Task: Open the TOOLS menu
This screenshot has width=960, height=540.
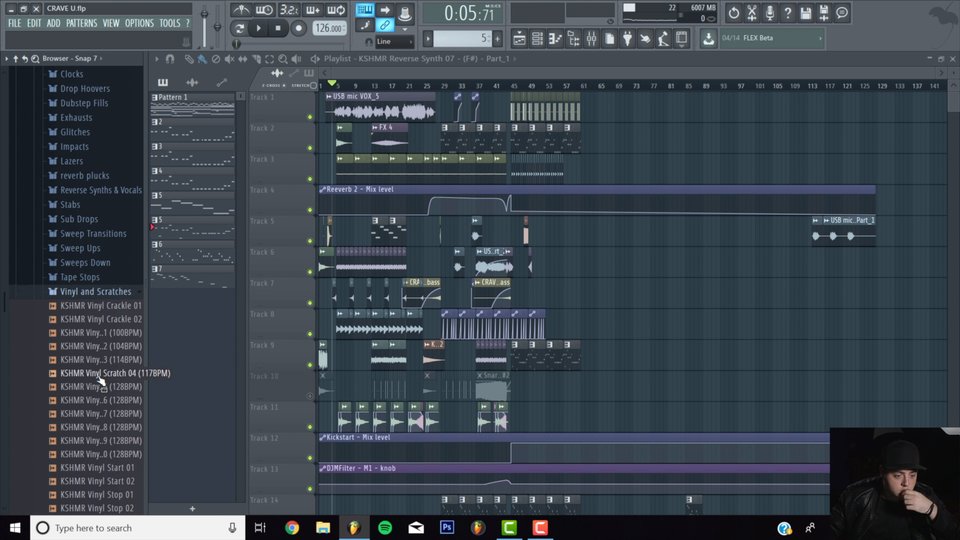Action: (170, 23)
